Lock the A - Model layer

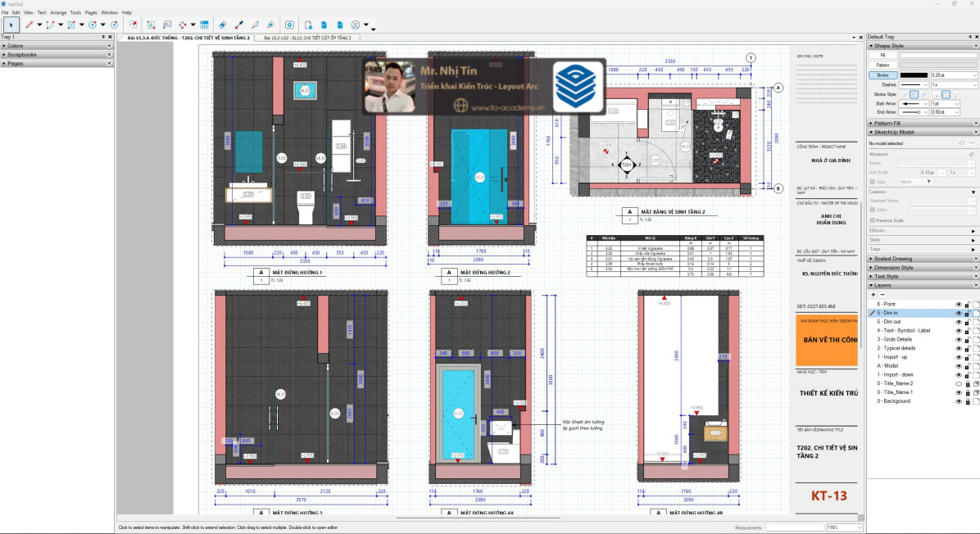click(x=968, y=366)
